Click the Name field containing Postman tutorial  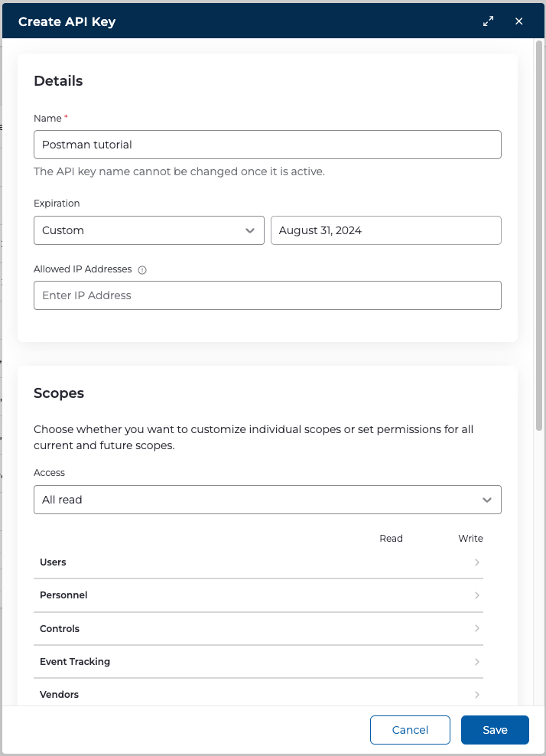pyautogui.click(x=268, y=145)
